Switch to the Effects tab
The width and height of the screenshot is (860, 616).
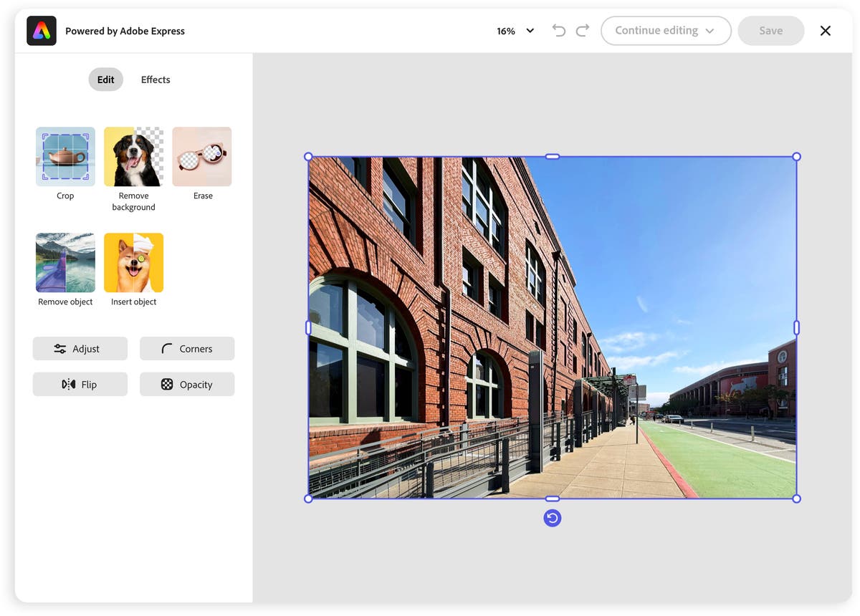click(x=156, y=80)
